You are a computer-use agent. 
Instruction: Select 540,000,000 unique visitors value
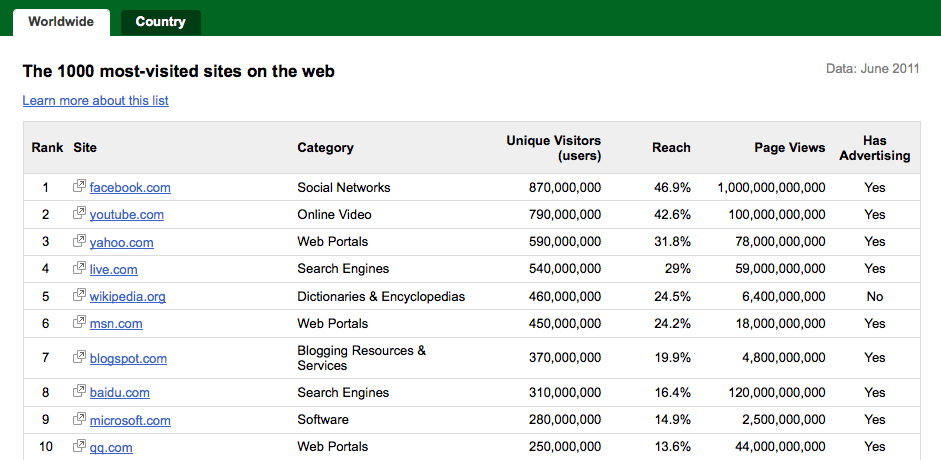(565, 269)
